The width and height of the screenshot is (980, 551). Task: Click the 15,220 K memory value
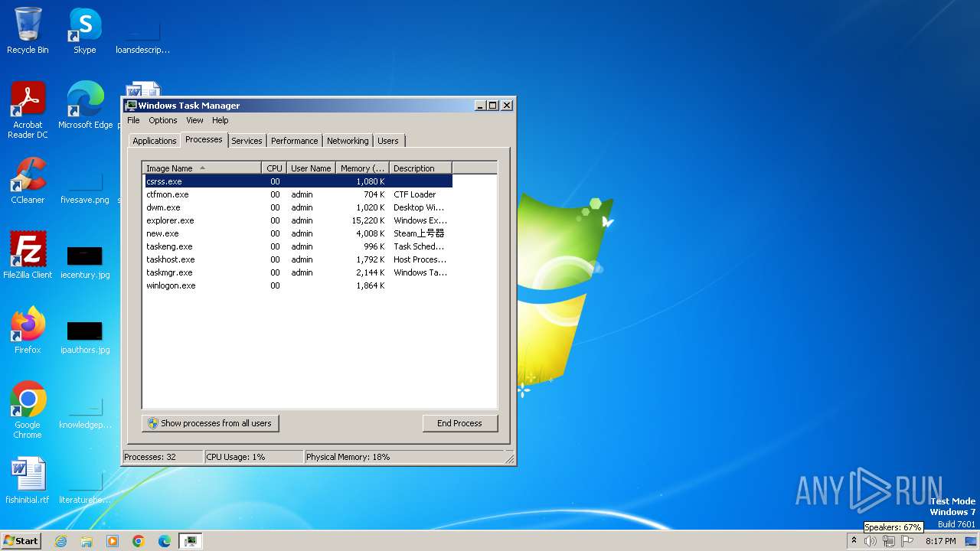368,220
